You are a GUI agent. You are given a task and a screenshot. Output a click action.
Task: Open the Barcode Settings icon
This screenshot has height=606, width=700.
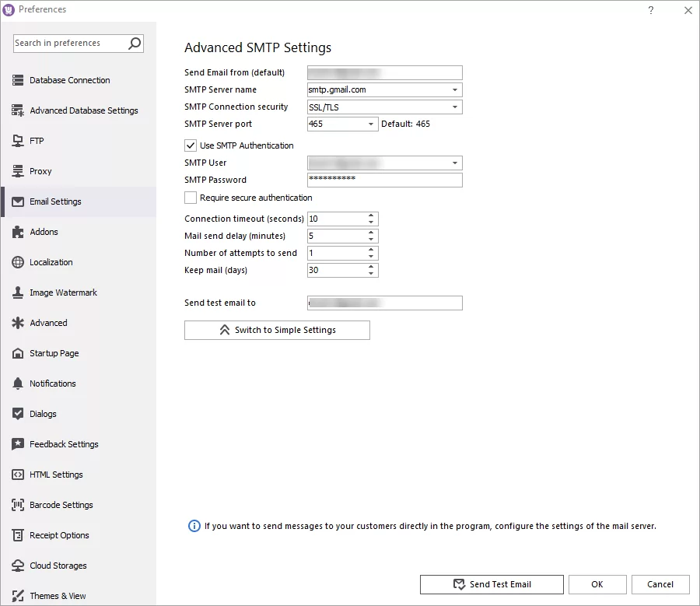[18, 505]
